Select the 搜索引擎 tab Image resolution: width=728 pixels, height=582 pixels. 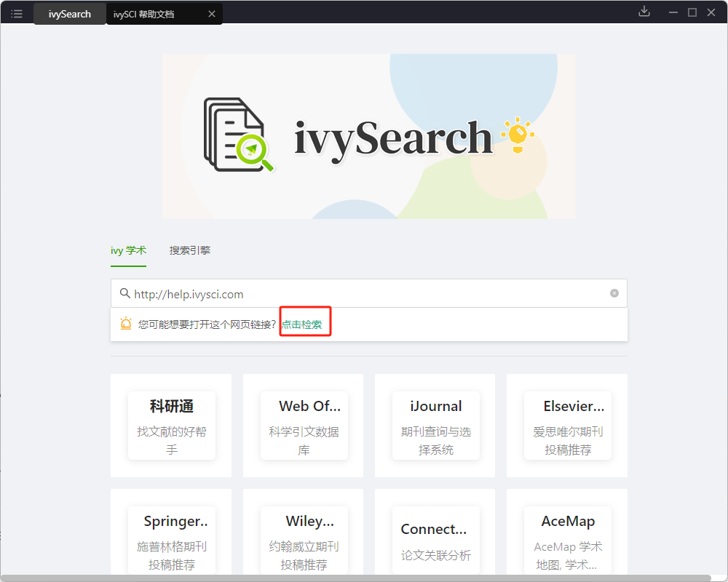189,250
